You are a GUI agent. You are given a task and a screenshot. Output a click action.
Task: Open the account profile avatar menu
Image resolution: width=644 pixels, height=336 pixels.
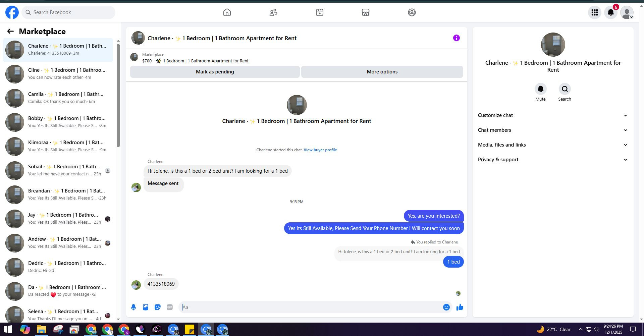click(x=627, y=12)
